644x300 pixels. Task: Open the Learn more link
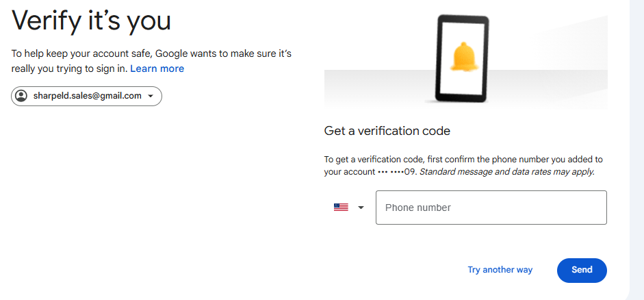point(157,68)
